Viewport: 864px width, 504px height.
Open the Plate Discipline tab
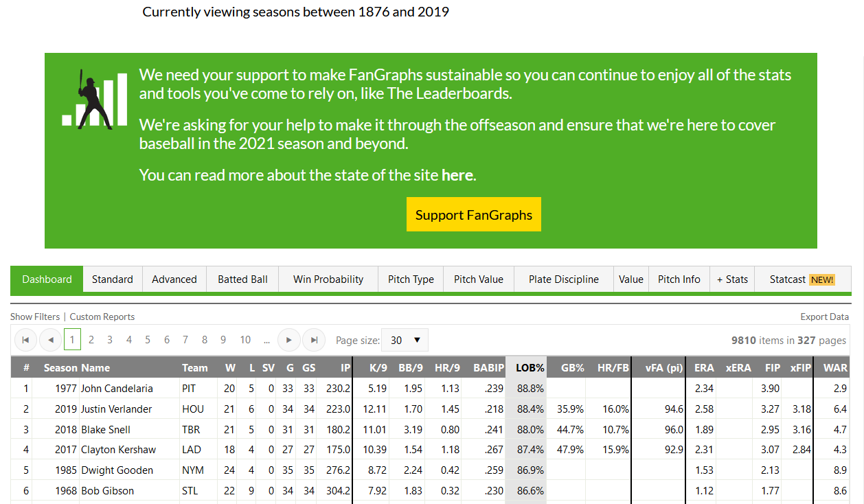pyautogui.click(x=563, y=279)
